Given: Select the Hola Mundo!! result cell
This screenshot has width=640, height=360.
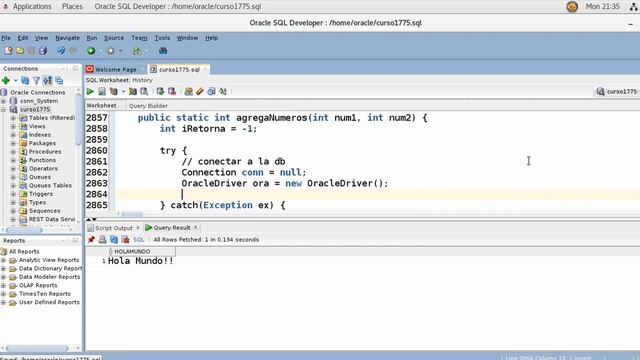Looking at the screenshot, I should (x=140, y=261).
